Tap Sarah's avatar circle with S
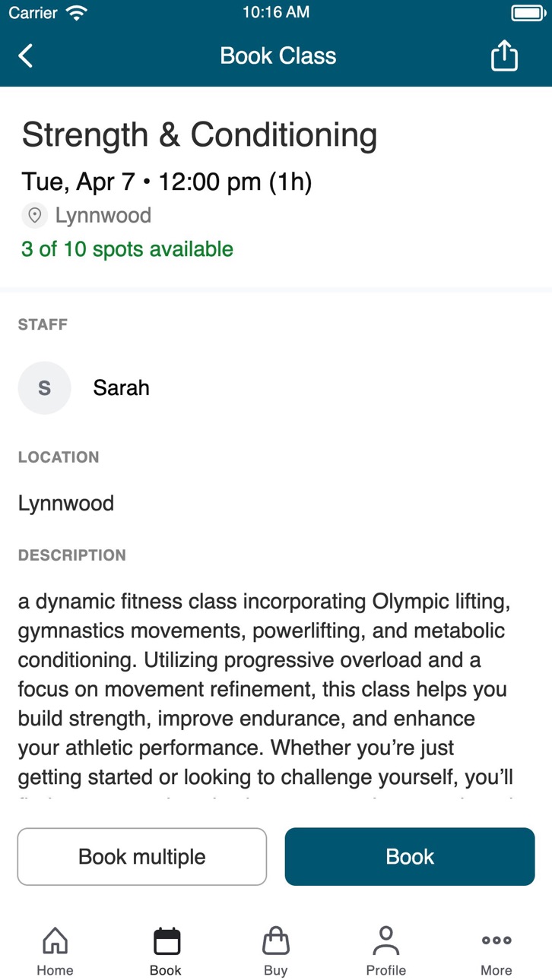This screenshot has height=980, width=552. [x=44, y=388]
